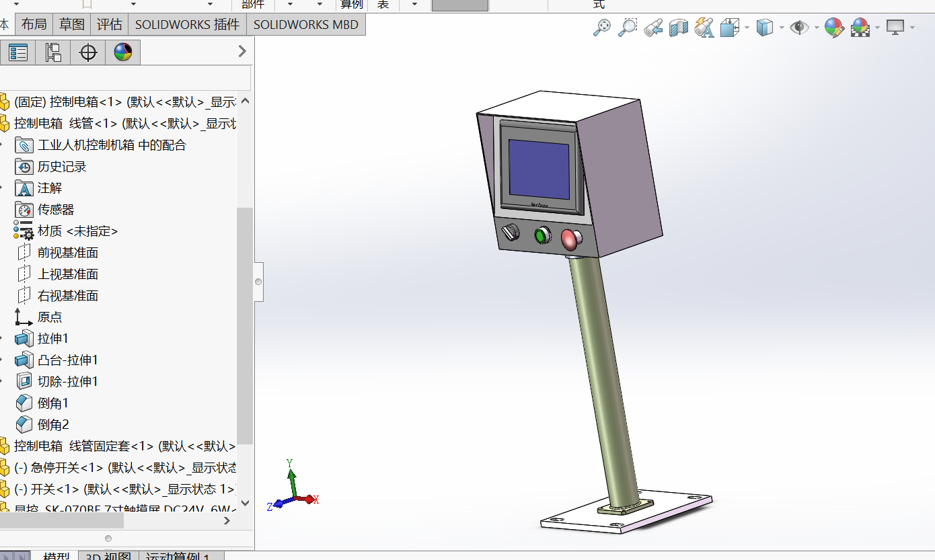Select the 倒角1 chamfer feature

53,403
